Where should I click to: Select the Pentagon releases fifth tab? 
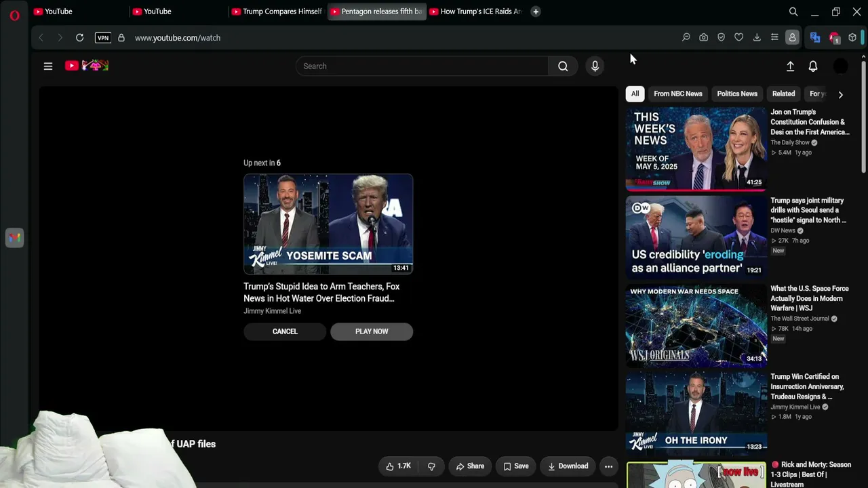point(376,12)
